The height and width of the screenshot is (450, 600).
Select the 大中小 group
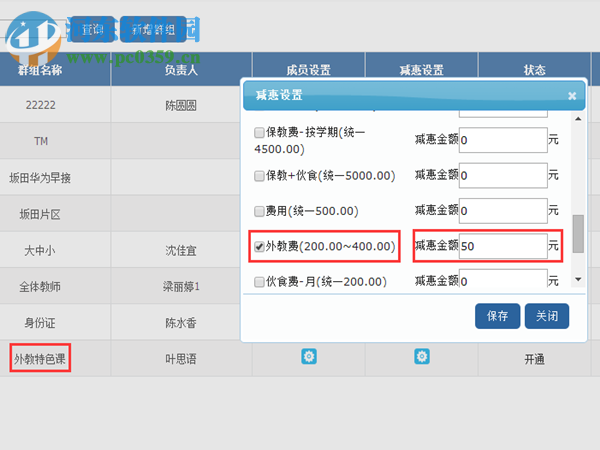[x=40, y=251]
